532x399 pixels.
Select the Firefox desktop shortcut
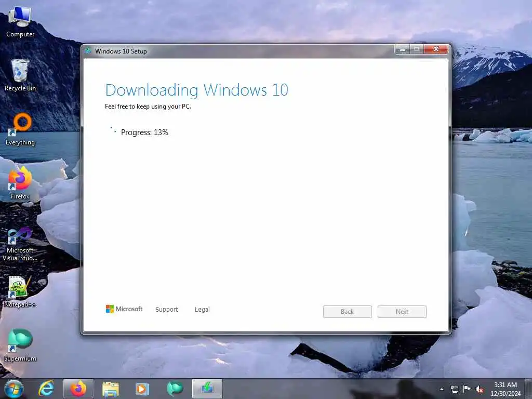coord(20,183)
